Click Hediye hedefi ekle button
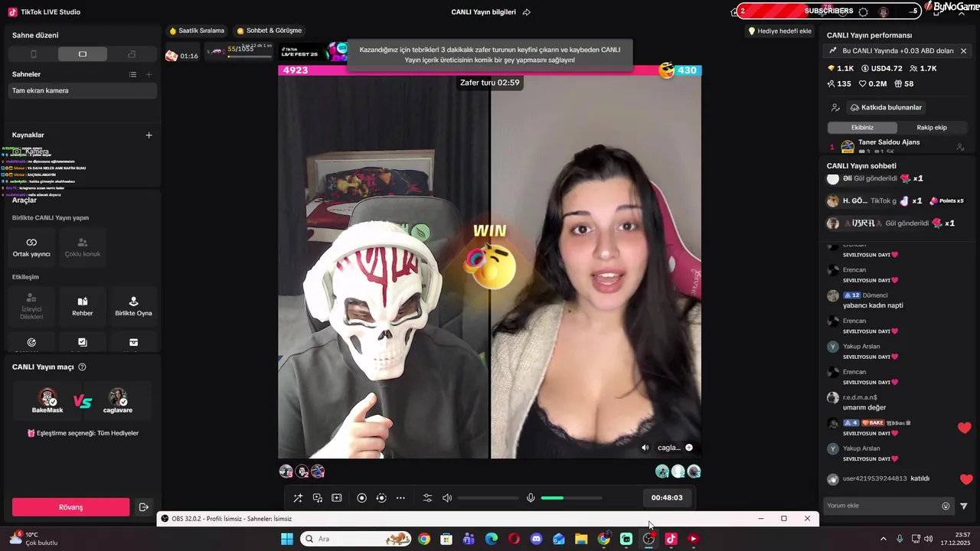 pyautogui.click(x=779, y=31)
